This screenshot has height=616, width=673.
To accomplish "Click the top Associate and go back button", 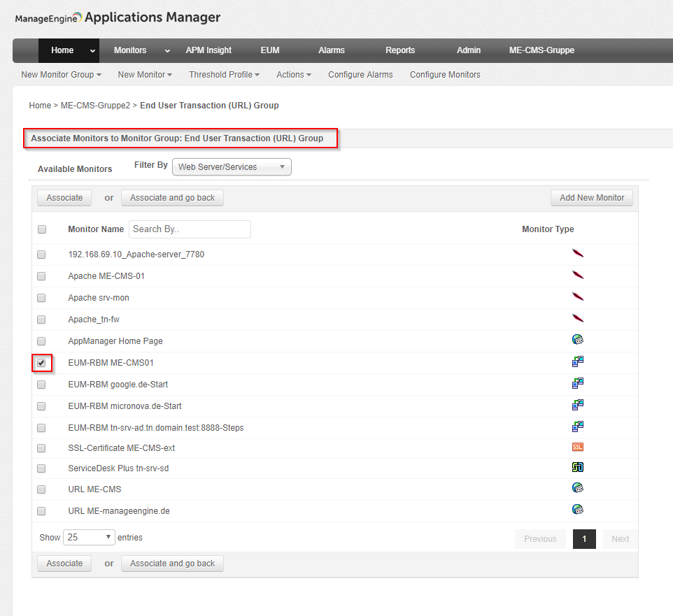I will [x=173, y=198].
